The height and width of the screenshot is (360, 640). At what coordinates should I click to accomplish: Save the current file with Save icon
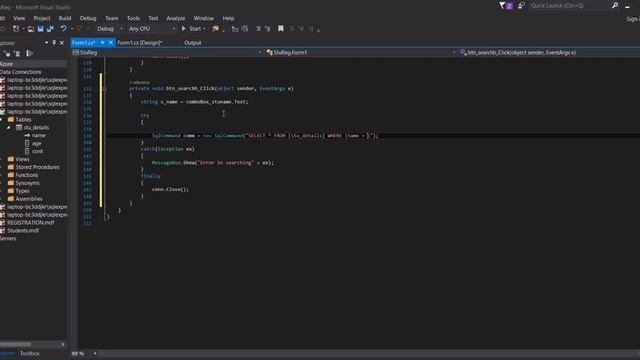(x=40, y=29)
